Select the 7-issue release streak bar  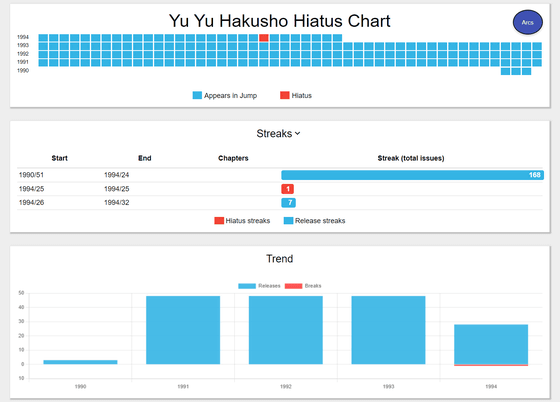[x=289, y=203]
